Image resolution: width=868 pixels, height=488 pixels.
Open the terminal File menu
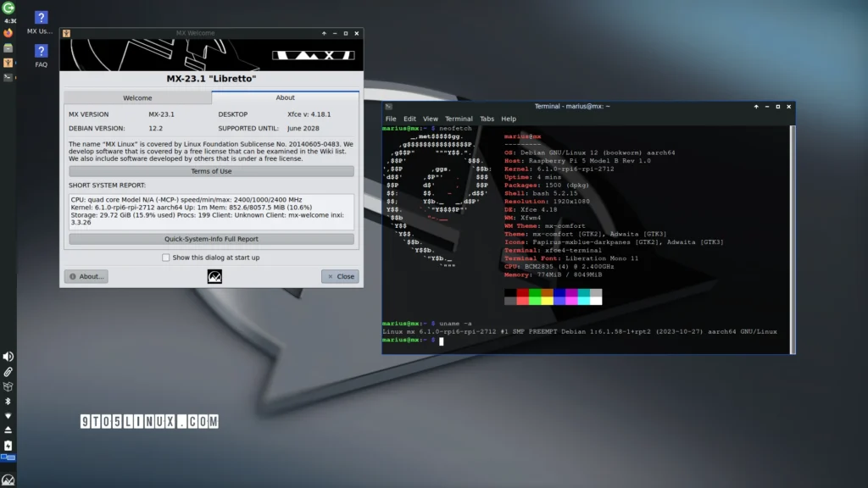tap(391, 119)
